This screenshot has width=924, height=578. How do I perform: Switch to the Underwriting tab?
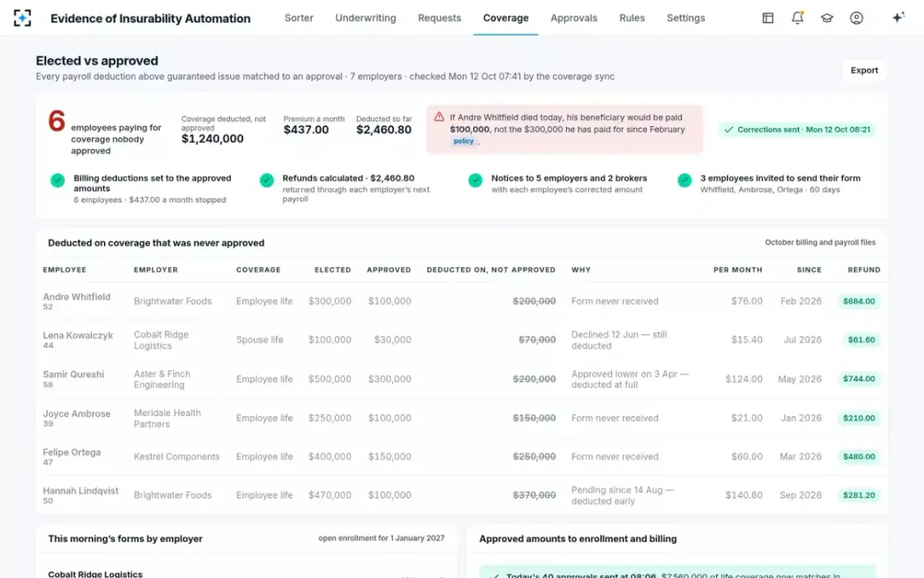[x=366, y=18]
